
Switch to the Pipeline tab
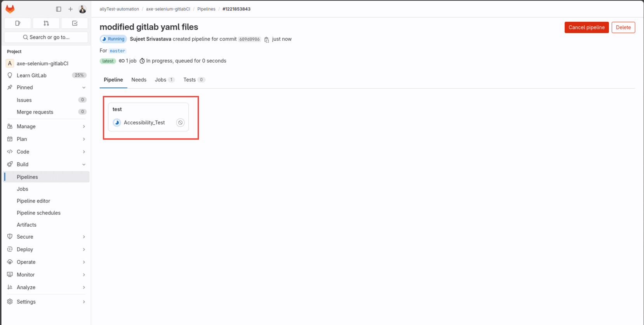pos(113,80)
